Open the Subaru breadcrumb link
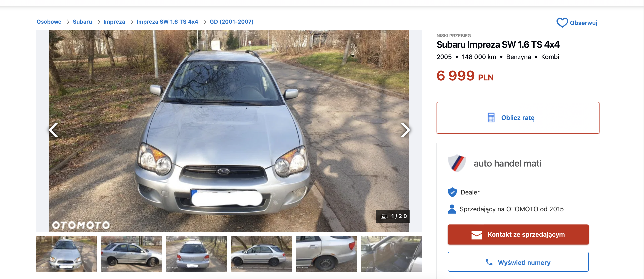This screenshot has width=644, height=279. 82,22
